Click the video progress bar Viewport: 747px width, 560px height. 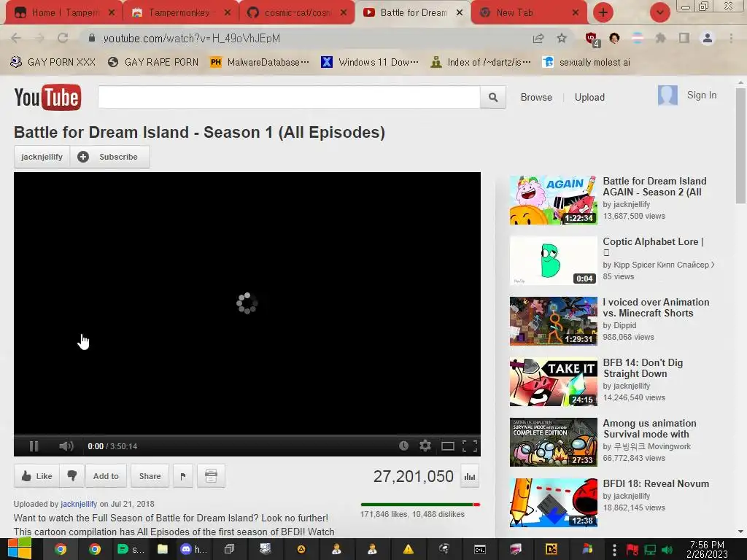[x=247, y=436]
